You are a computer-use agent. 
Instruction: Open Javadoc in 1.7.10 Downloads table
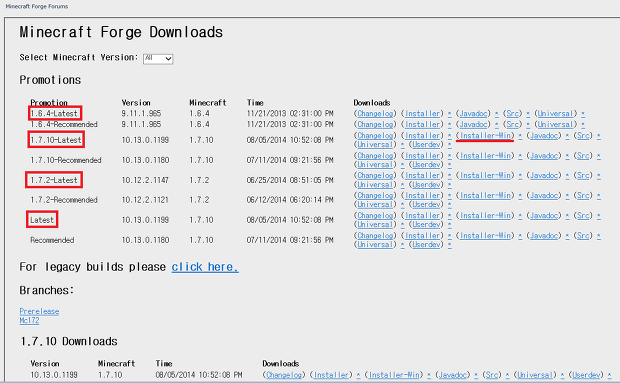point(452,375)
